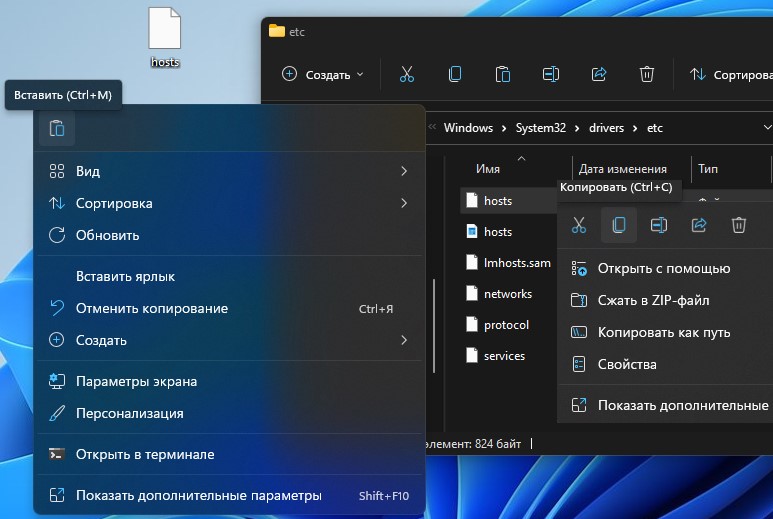This screenshot has height=519, width=773.
Task: Open the dropdown arrow next to toolbar Создать
Action: click(x=360, y=74)
